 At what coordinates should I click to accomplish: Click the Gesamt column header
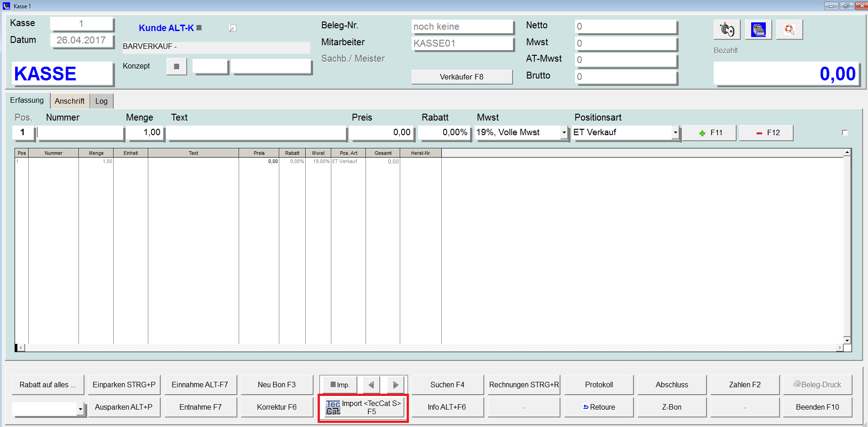[383, 153]
